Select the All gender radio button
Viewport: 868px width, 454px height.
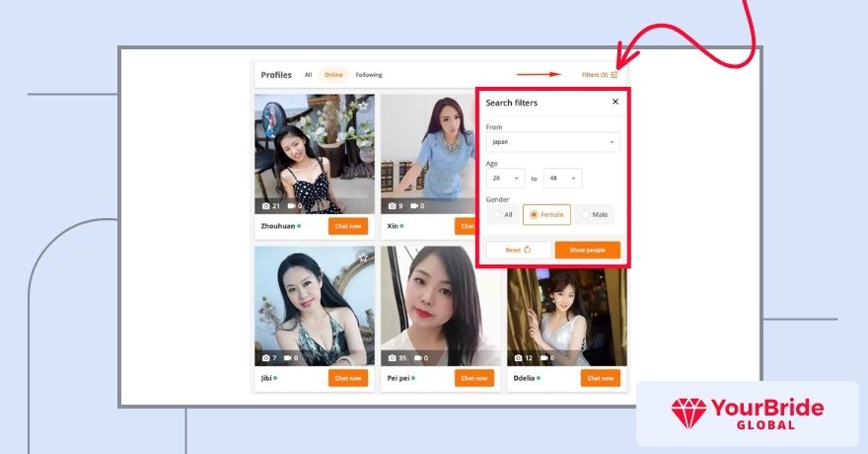click(x=503, y=215)
